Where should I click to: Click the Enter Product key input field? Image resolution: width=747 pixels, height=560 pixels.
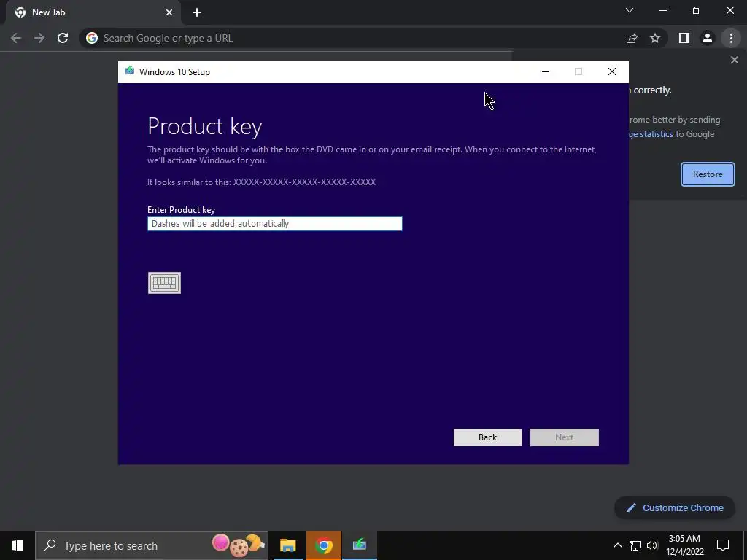coord(275,223)
